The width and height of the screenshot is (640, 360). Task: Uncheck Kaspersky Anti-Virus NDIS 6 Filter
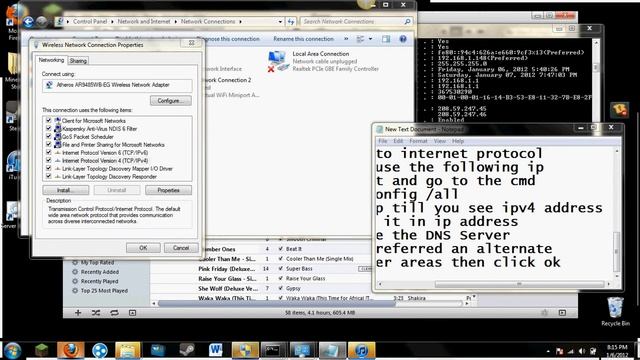[49, 129]
